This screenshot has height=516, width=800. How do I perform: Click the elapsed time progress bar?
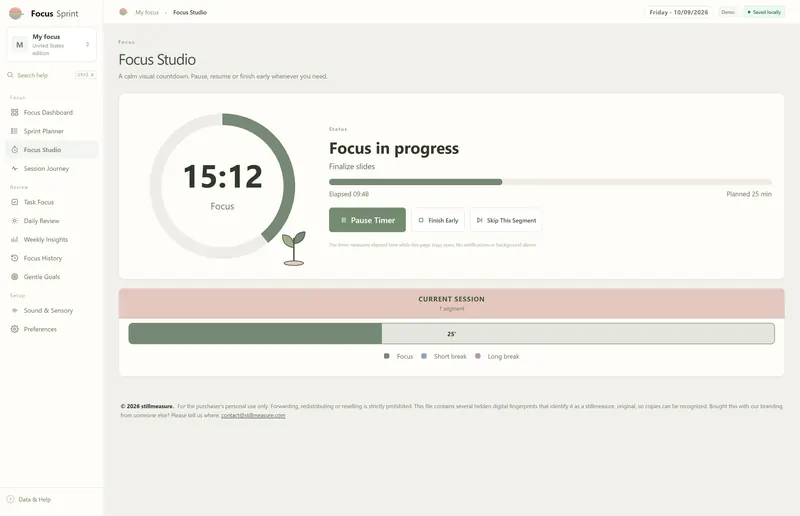tap(550, 182)
